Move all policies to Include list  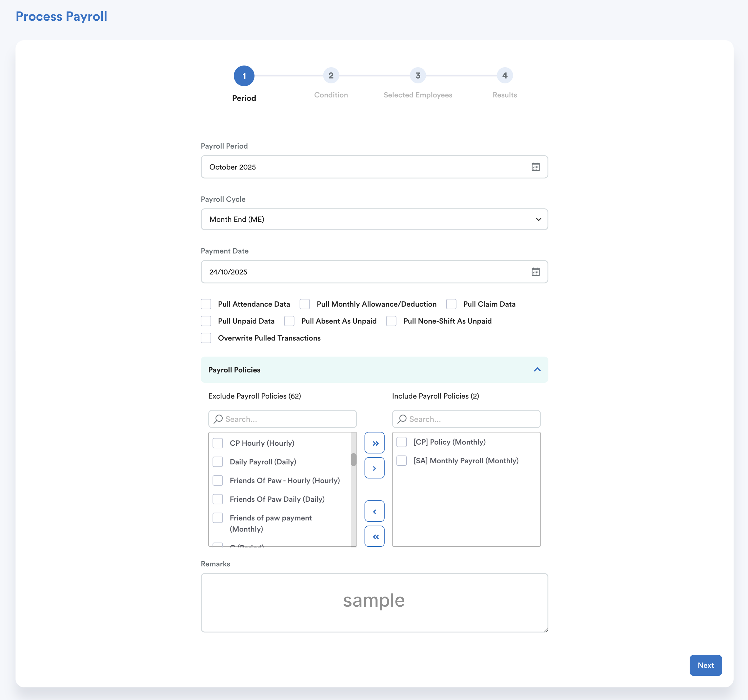(x=374, y=443)
